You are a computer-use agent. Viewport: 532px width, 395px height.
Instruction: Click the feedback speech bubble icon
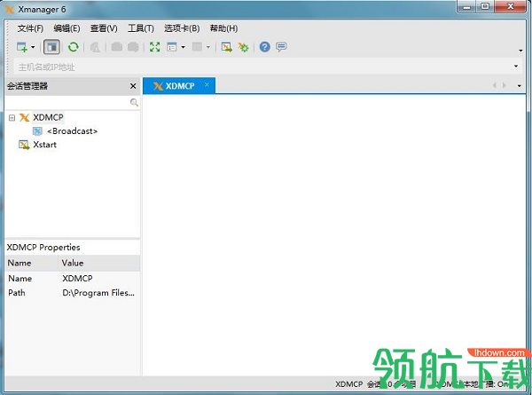click(281, 47)
